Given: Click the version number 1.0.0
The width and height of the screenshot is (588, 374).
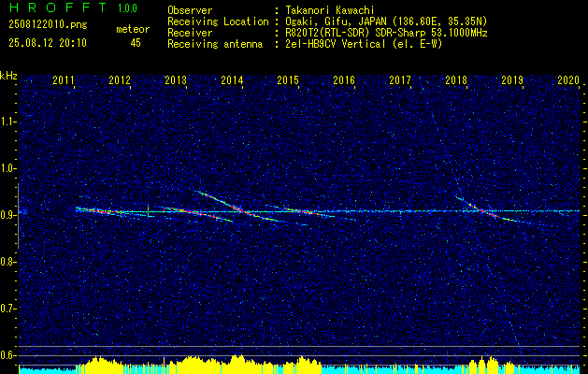Looking at the screenshot, I should point(127,8).
